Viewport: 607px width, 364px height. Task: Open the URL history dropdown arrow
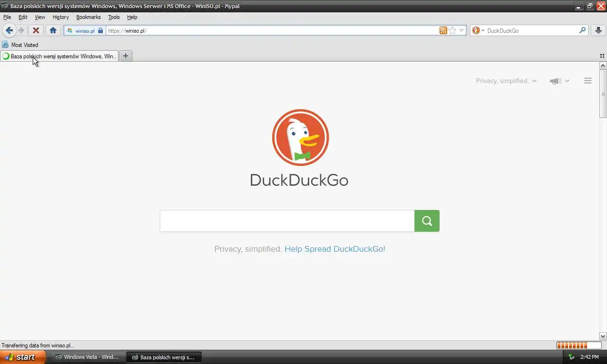pyautogui.click(x=461, y=30)
